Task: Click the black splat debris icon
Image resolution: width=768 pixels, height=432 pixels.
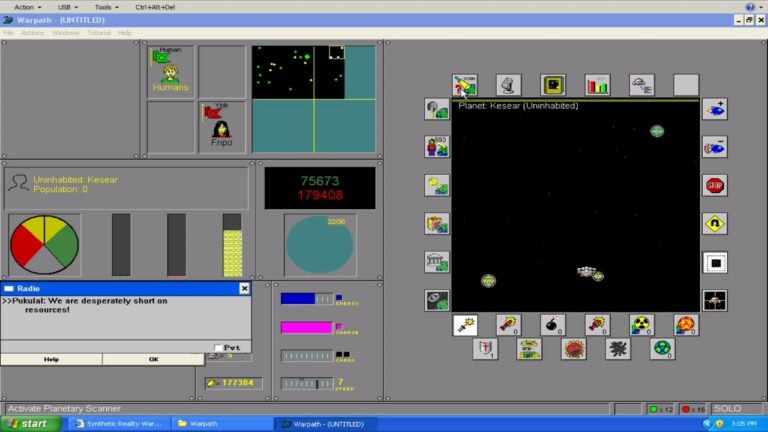Action: click(618, 349)
